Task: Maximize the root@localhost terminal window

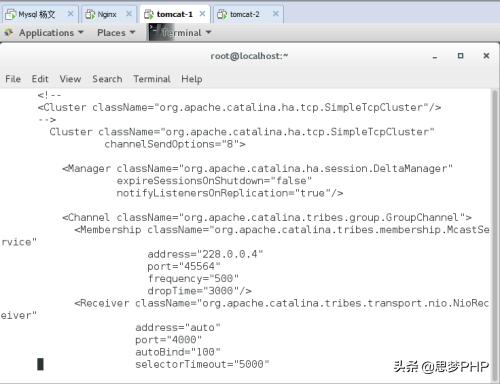Action: 460,56
